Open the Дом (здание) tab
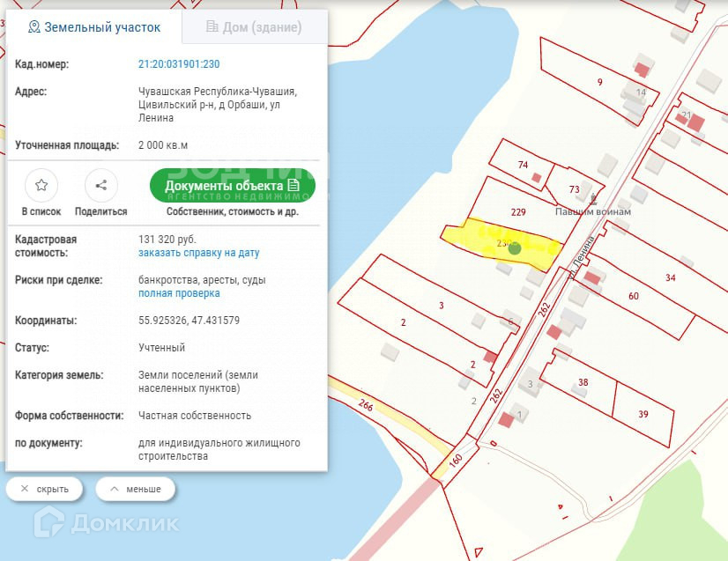This screenshot has height=561, width=728. 255,27
